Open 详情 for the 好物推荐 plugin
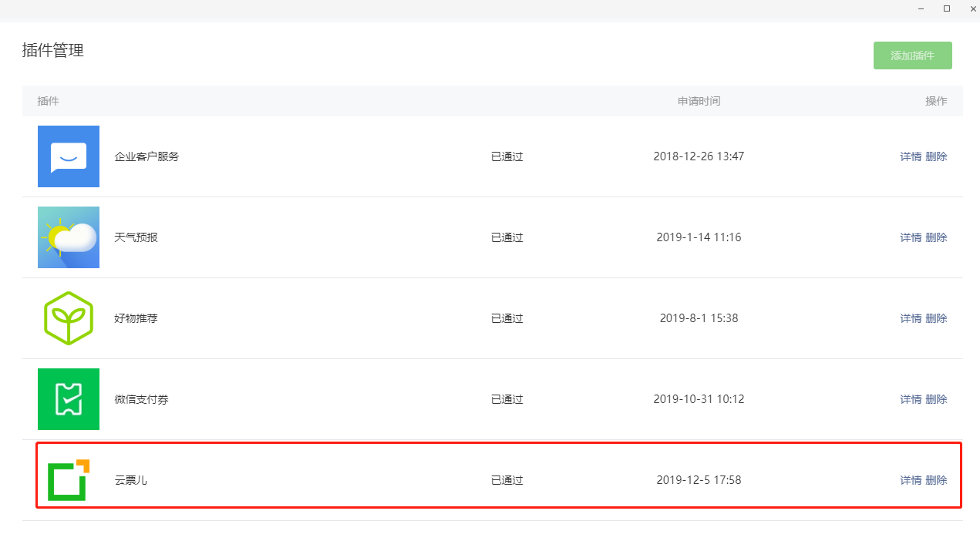 tap(911, 318)
